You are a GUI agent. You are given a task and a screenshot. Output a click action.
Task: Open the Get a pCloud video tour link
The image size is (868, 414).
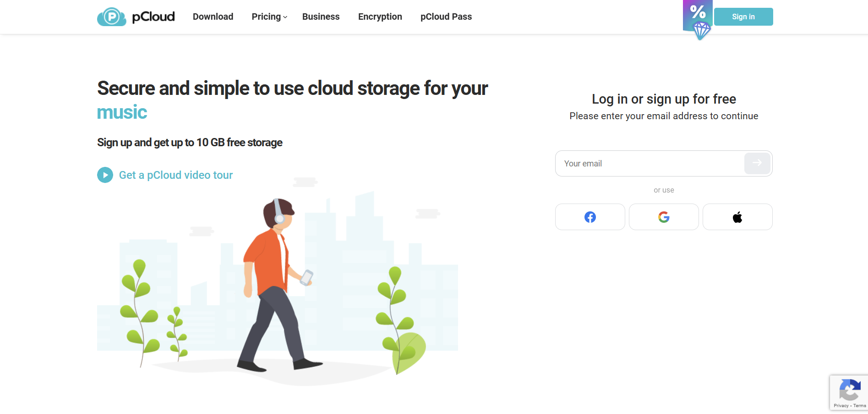pos(176,175)
